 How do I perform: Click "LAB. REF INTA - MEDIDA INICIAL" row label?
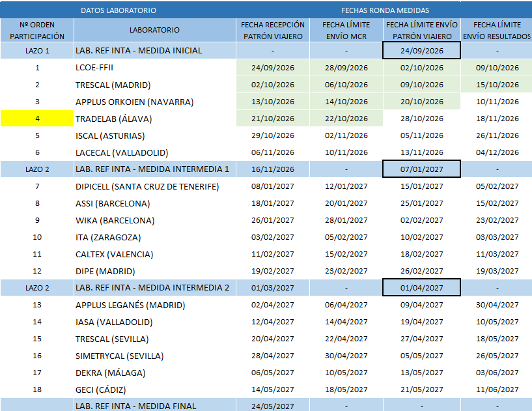pos(139,51)
